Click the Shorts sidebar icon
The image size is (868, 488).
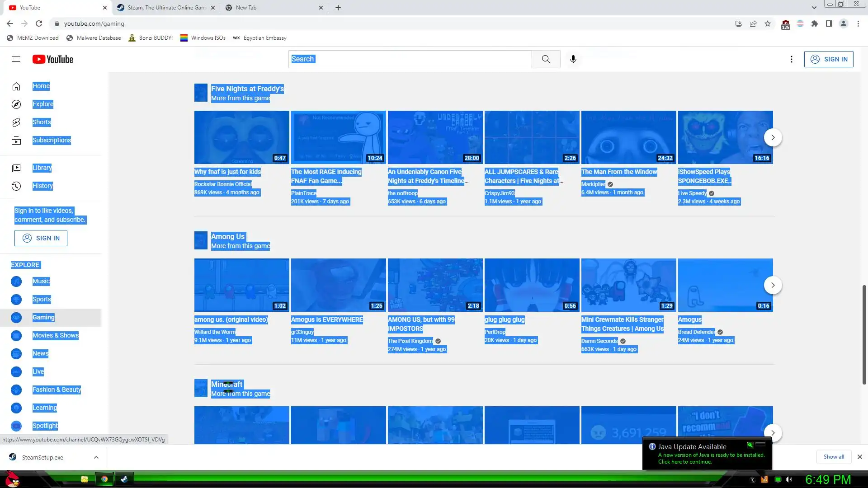click(16, 122)
